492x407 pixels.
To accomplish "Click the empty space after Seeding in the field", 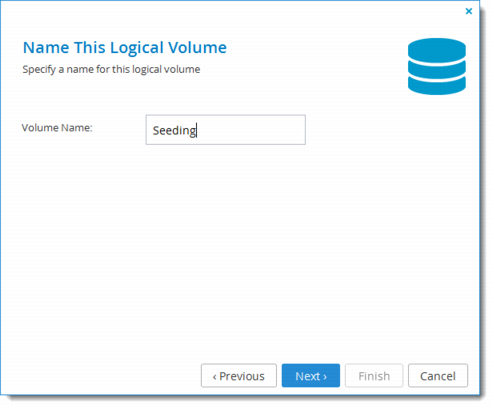I will (x=251, y=130).
